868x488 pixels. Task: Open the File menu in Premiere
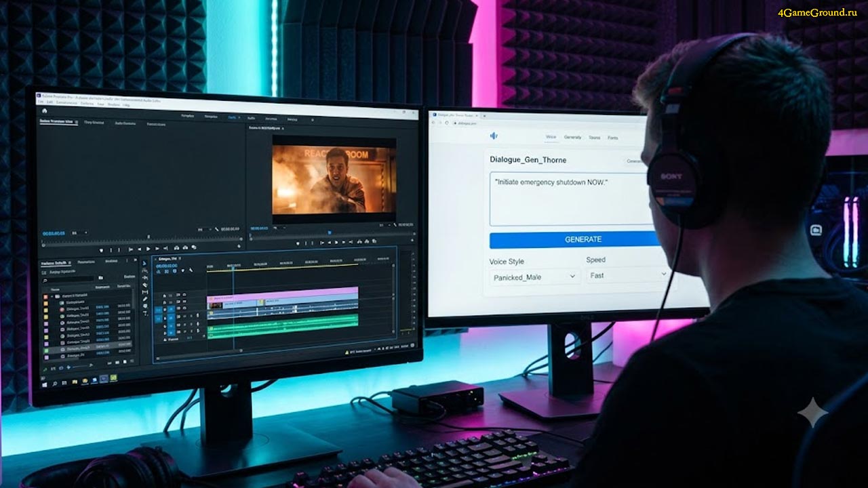click(41, 102)
